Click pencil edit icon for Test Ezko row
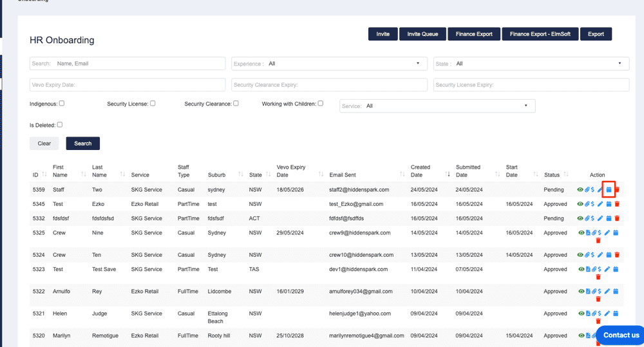Screen dimensions: 644x347 click(600, 204)
